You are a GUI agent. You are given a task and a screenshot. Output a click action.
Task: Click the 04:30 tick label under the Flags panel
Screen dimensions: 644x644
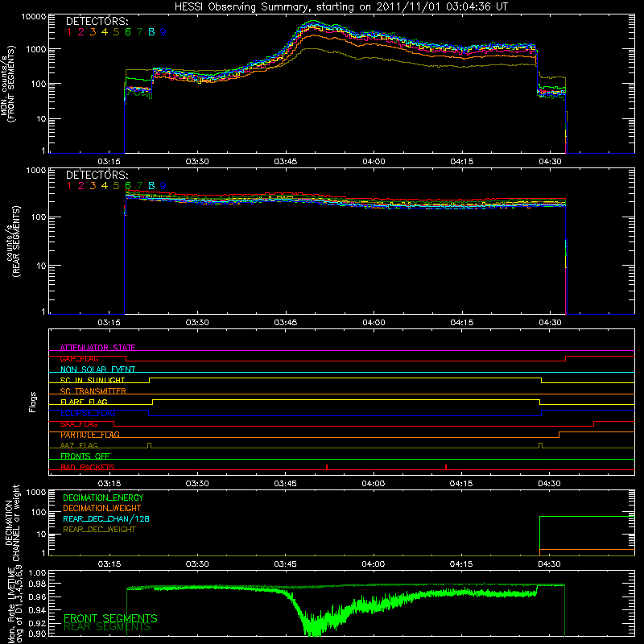pos(550,484)
